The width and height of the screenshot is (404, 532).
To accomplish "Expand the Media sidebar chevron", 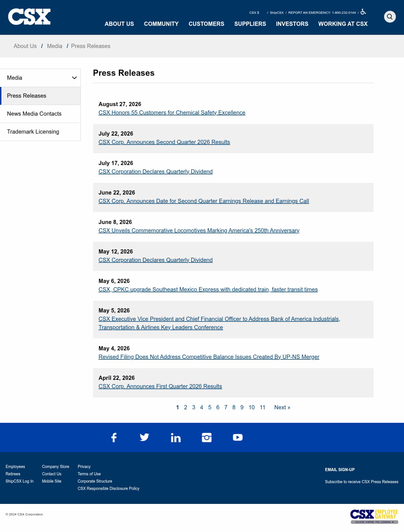I will pos(74,78).
